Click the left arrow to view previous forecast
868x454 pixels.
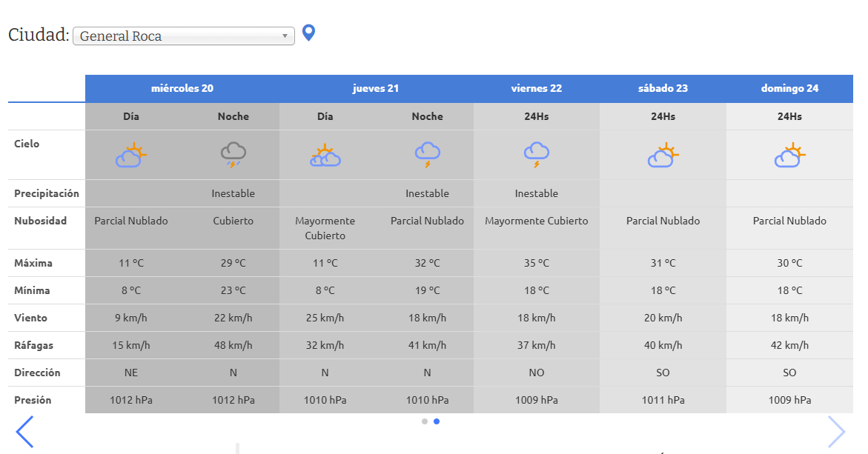(24, 432)
